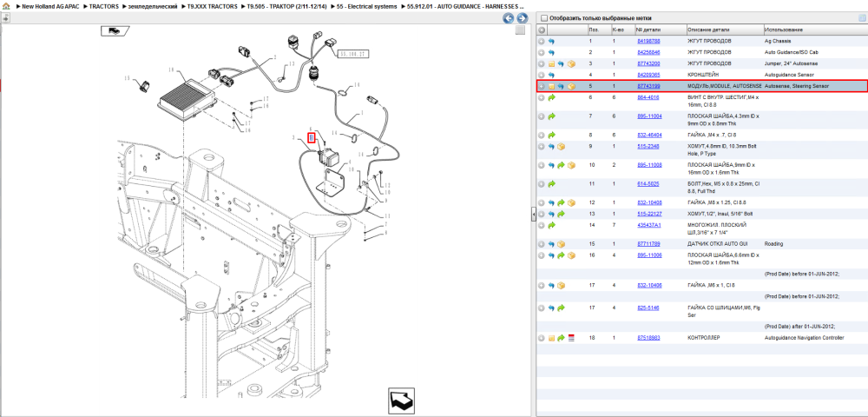Image resolution: width=868 pixels, height=417 pixels.
Task: Click the package box icon for 87711789
Action: [562, 244]
